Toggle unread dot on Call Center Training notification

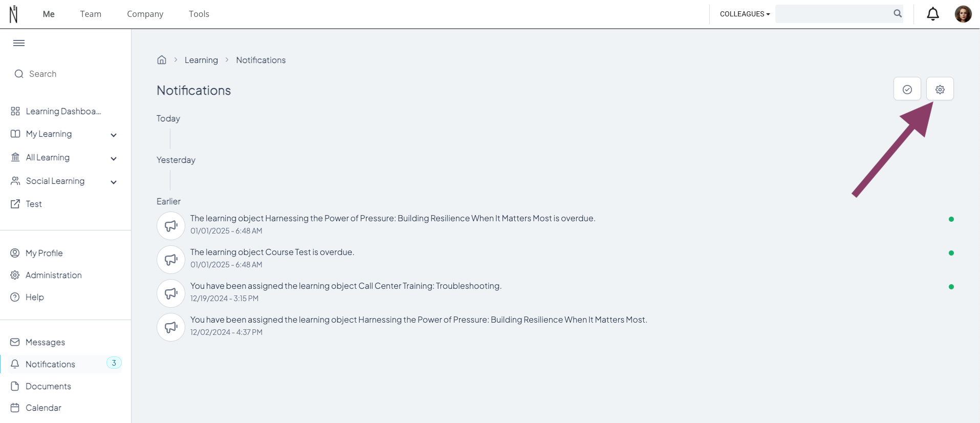(x=951, y=287)
